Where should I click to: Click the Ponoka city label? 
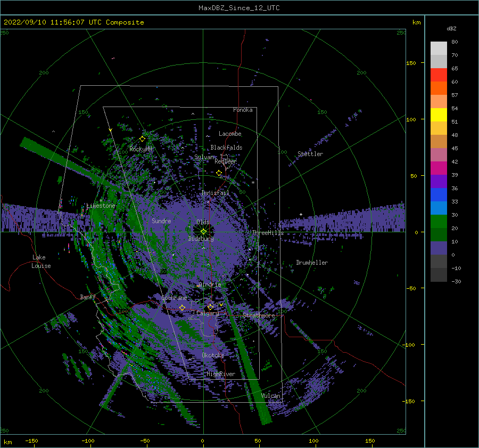243,110
